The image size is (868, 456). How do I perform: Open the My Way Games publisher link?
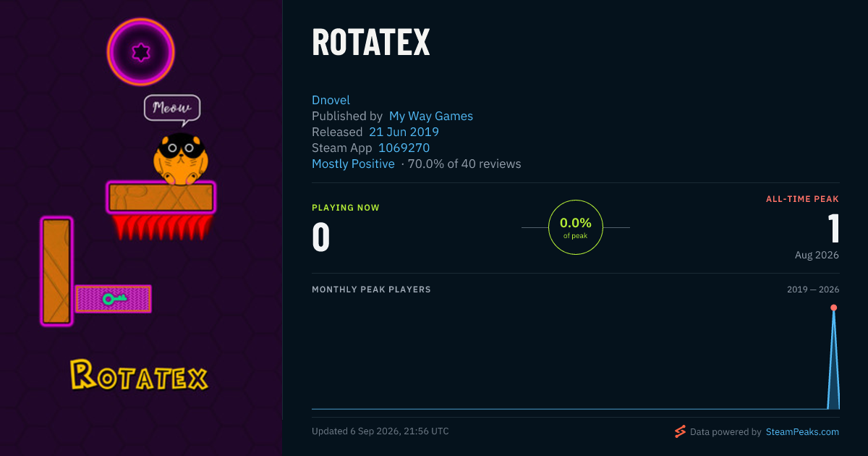click(x=431, y=116)
